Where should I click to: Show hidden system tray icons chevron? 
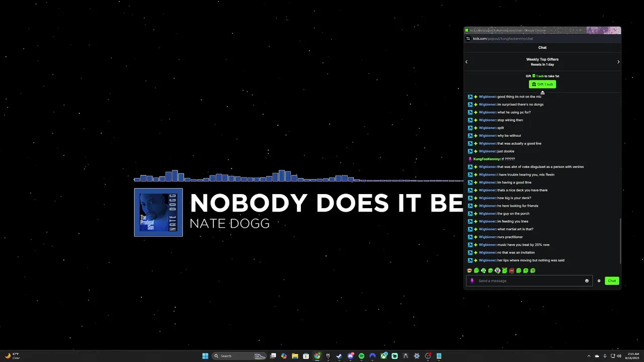pos(589,356)
